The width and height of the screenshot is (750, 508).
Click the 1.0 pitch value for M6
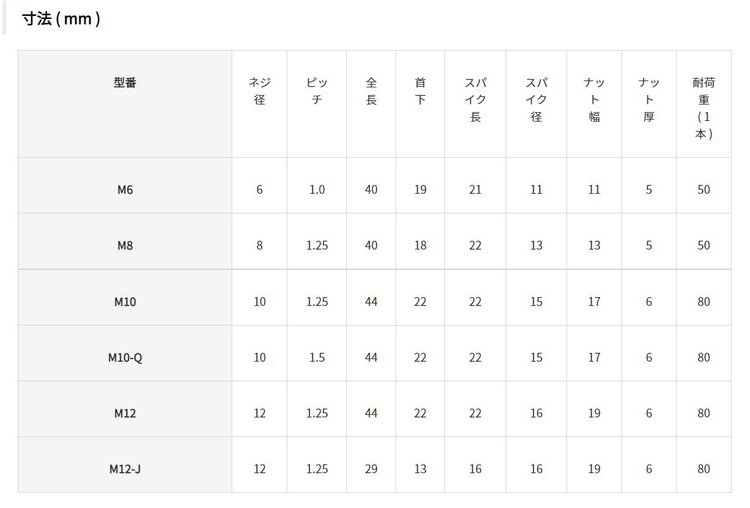click(x=316, y=189)
